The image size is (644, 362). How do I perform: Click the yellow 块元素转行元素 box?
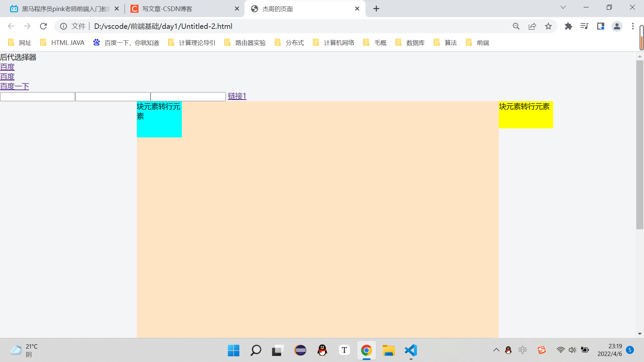click(x=526, y=115)
